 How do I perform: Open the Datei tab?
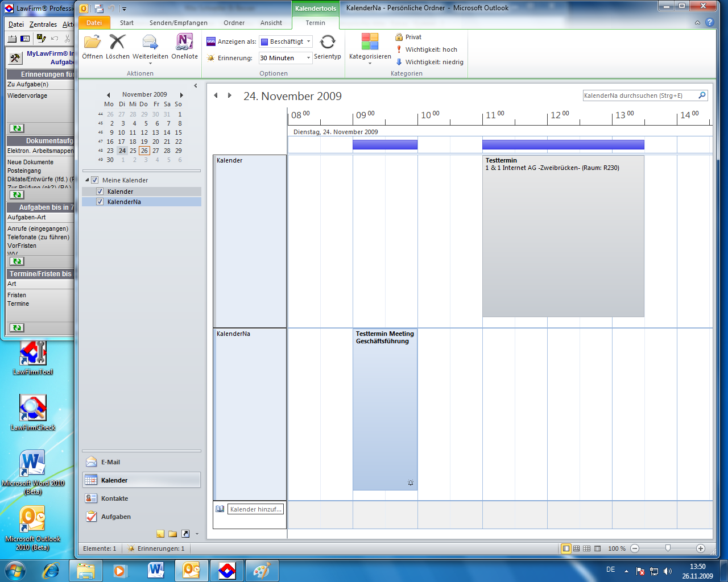[x=94, y=23]
